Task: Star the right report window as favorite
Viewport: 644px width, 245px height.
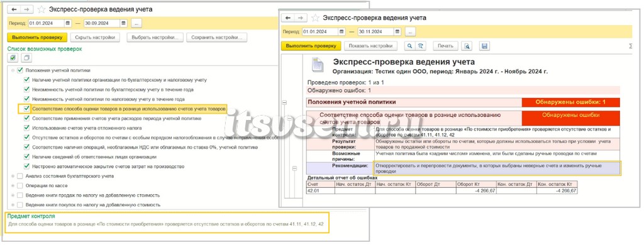Action: click(x=315, y=18)
